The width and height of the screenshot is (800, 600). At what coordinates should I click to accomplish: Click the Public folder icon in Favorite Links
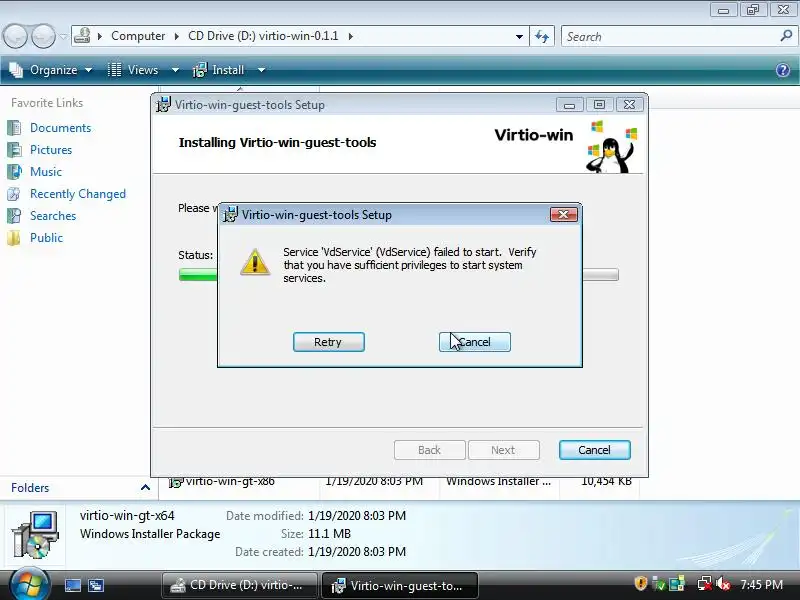pyautogui.click(x=14, y=238)
